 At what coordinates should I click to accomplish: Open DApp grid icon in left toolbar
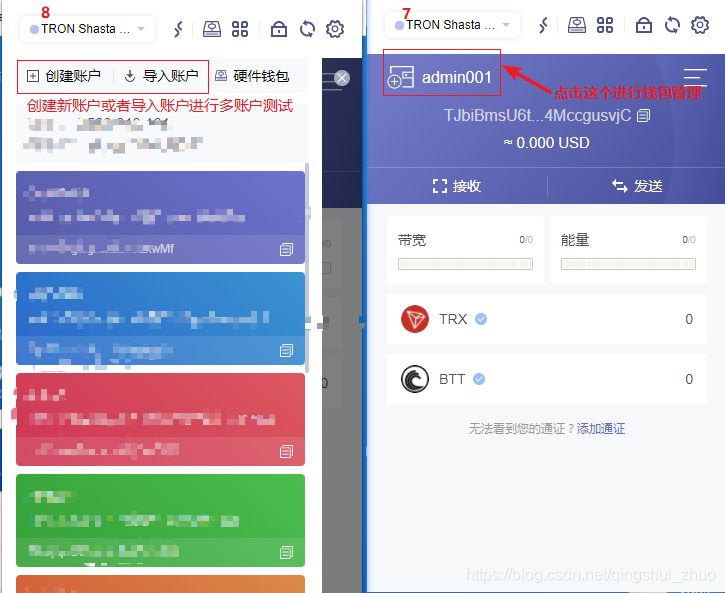(x=240, y=29)
